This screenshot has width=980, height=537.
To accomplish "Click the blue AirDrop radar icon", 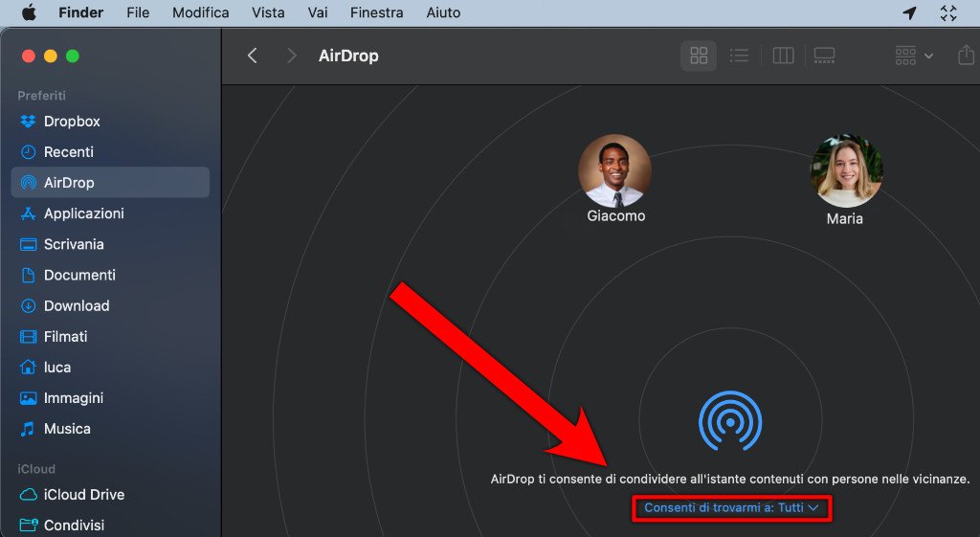I will pyautogui.click(x=730, y=421).
